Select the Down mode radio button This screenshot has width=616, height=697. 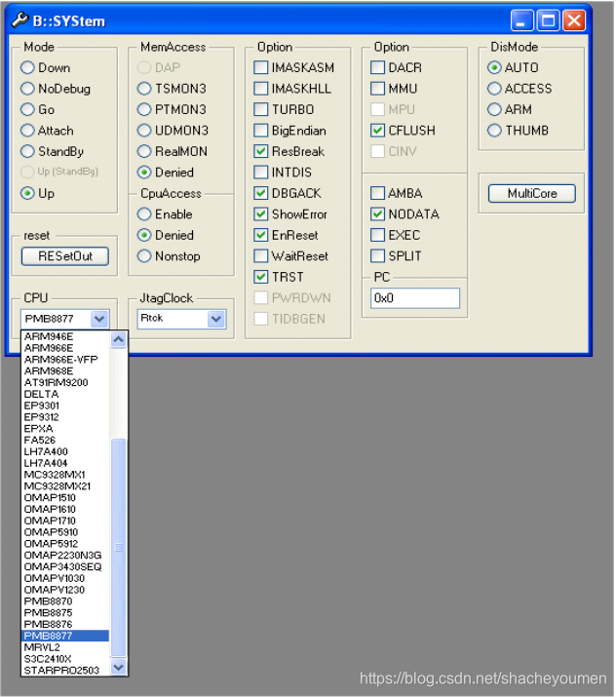coord(27,67)
